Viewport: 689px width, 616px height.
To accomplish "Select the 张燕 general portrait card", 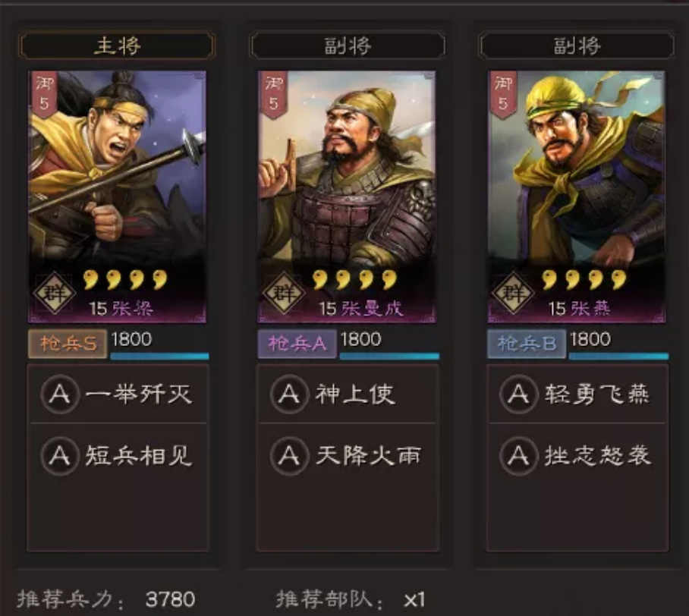I will [x=577, y=196].
